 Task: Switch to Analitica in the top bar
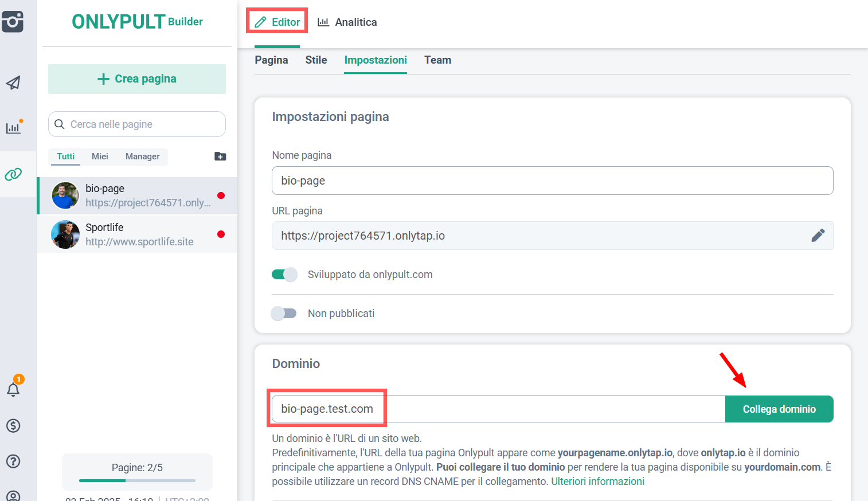click(347, 22)
